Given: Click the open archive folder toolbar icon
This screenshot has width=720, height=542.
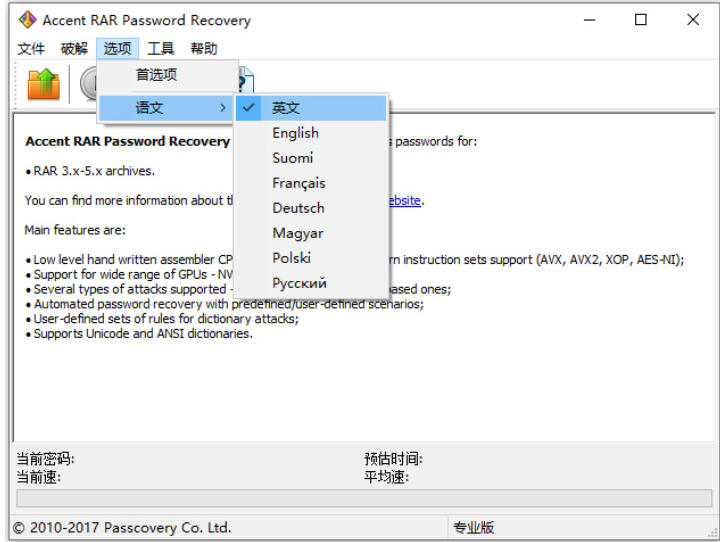Looking at the screenshot, I should click(x=43, y=84).
